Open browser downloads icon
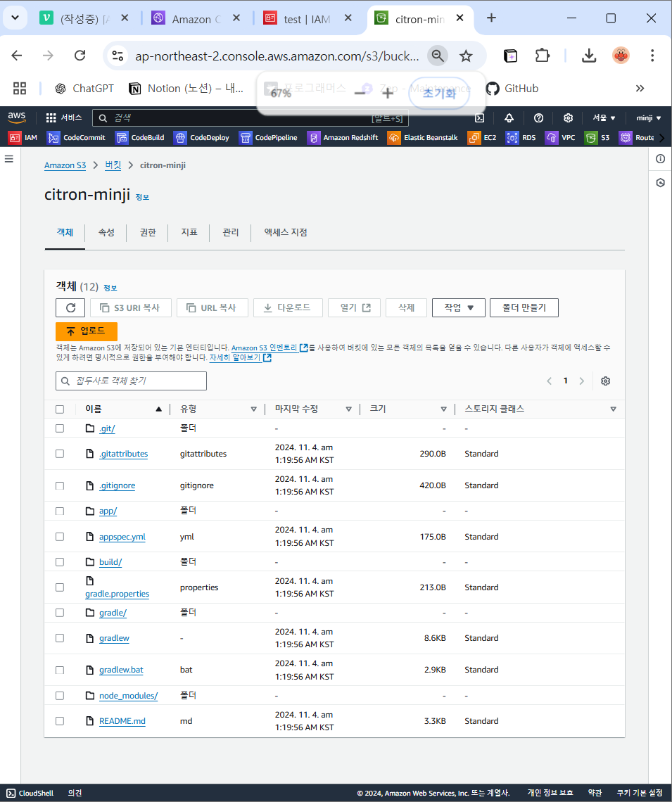672x802 pixels. [x=589, y=56]
